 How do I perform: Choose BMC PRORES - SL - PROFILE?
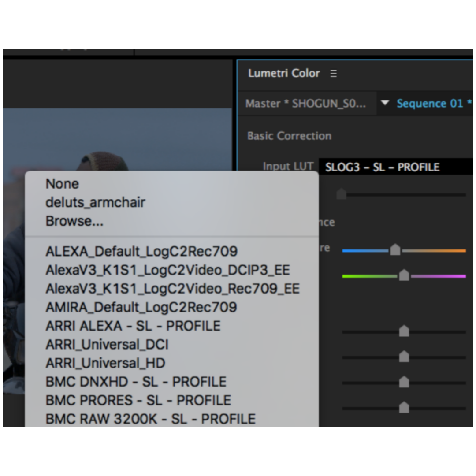172,400
